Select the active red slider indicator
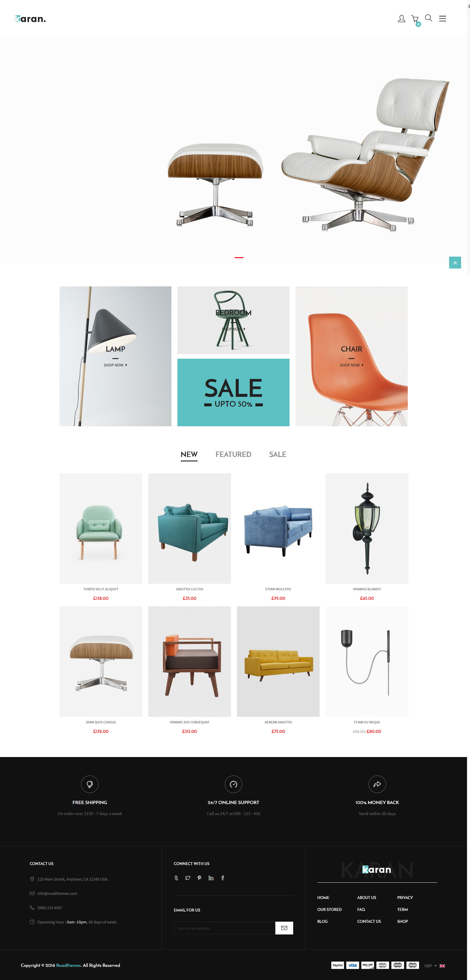This screenshot has width=470, height=980. coord(239,258)
